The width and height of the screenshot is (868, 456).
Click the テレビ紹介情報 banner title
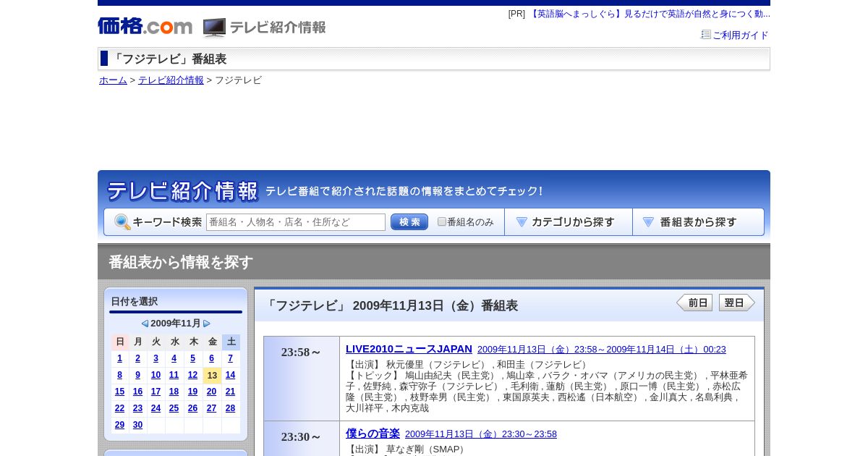(182, 191)
